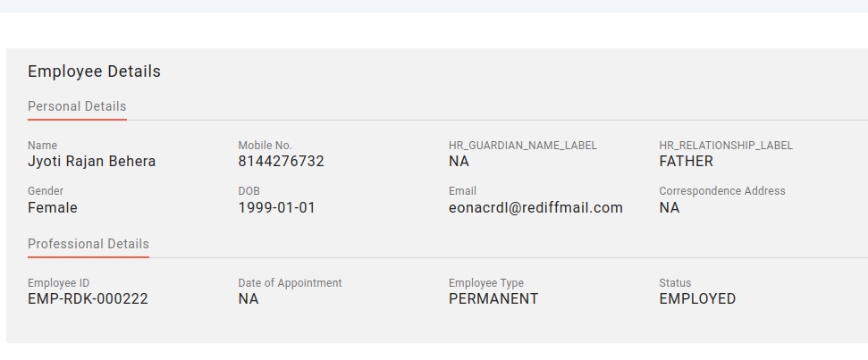Click the FATHER relationship value
Viewport: 868px width, 360px height.
tap(686, 162)
